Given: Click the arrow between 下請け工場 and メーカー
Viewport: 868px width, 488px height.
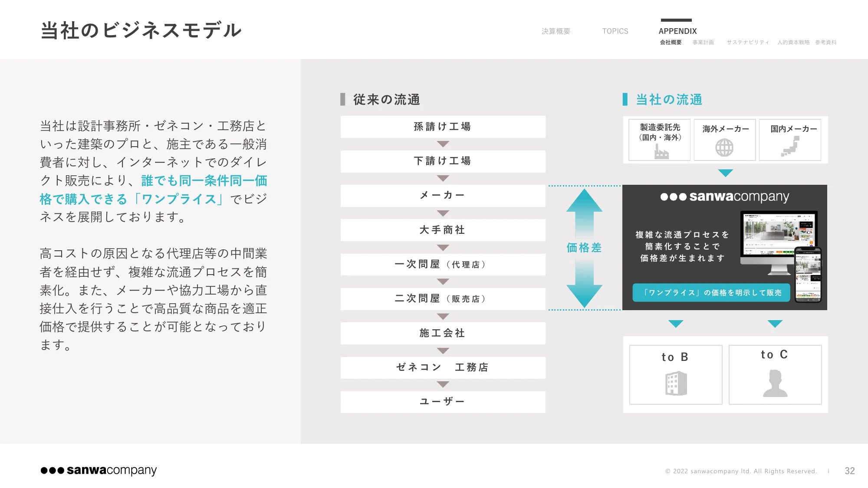Looking at the screenshot, I should (x=443, y=178).
